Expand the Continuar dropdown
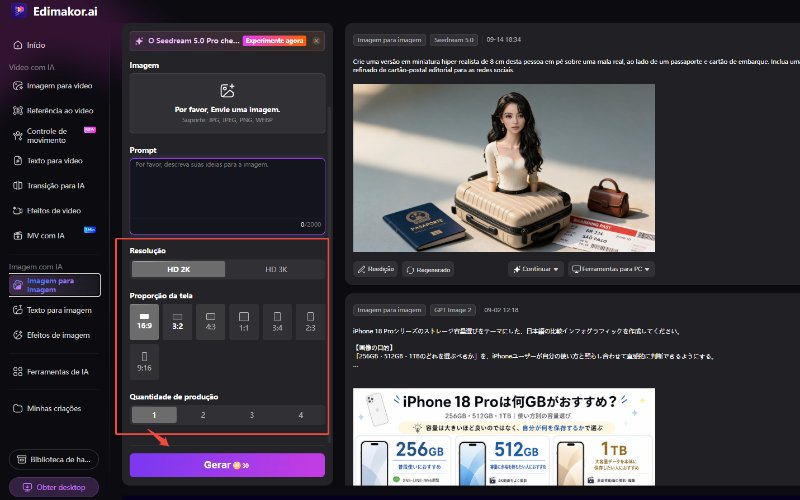The height and width of the screenshot is (500, 800). click(535, 269)
